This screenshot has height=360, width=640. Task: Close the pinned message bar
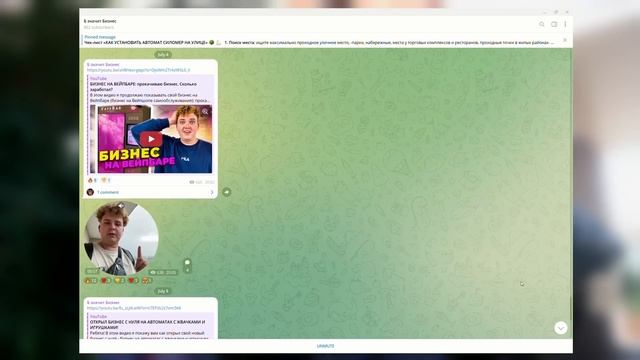[x=565, y=40]
